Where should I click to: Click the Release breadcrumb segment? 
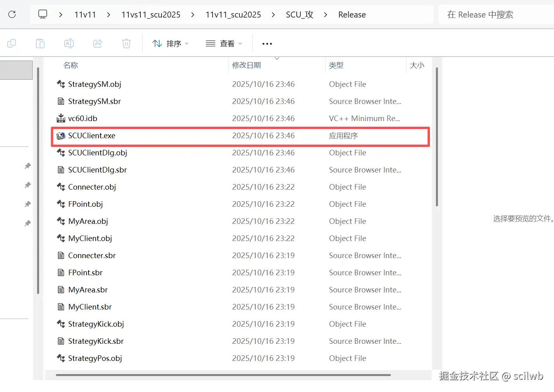pyautogui.click(x=352, y=15)
